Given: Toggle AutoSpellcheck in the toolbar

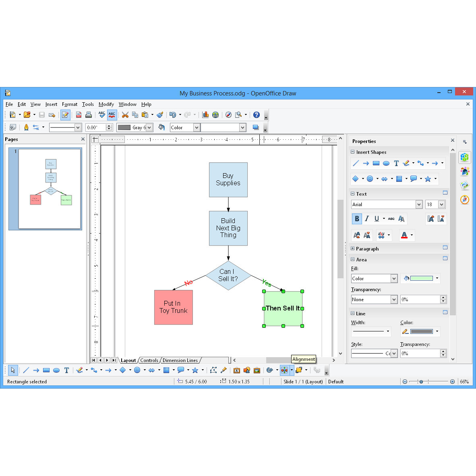Looking at the screenshot, I should tap(112, 115).
